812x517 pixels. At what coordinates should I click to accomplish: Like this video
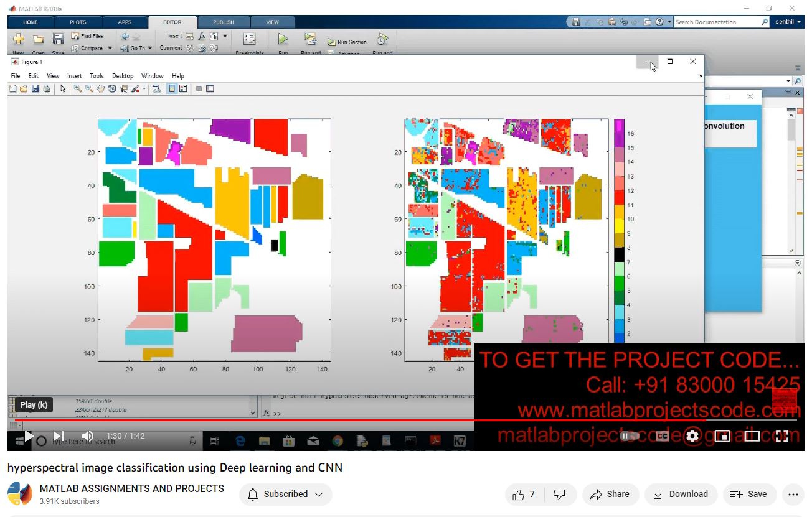(523, 495)
